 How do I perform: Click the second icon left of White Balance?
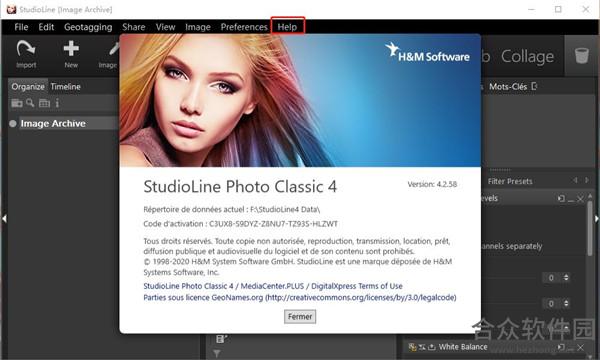click(422, 347)
